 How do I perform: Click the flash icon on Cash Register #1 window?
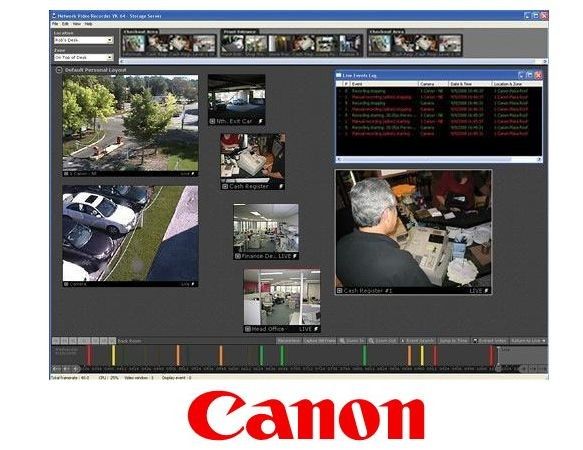pyautogui.click(x=487, y=290)
